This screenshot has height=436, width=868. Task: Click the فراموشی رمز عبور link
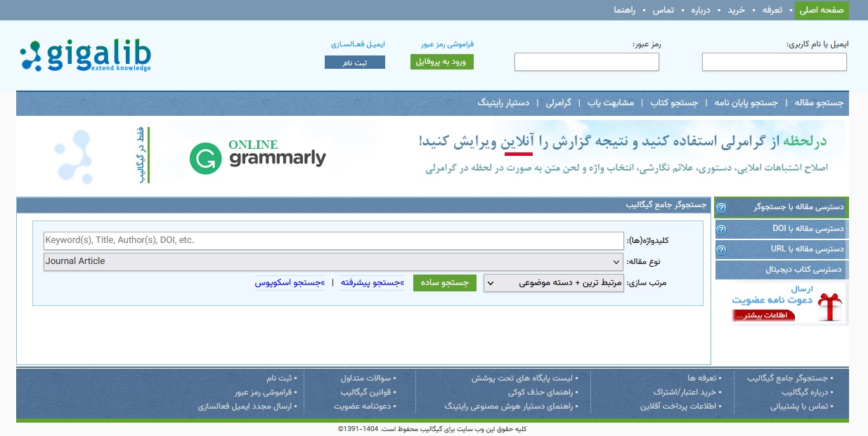[447, 44]
